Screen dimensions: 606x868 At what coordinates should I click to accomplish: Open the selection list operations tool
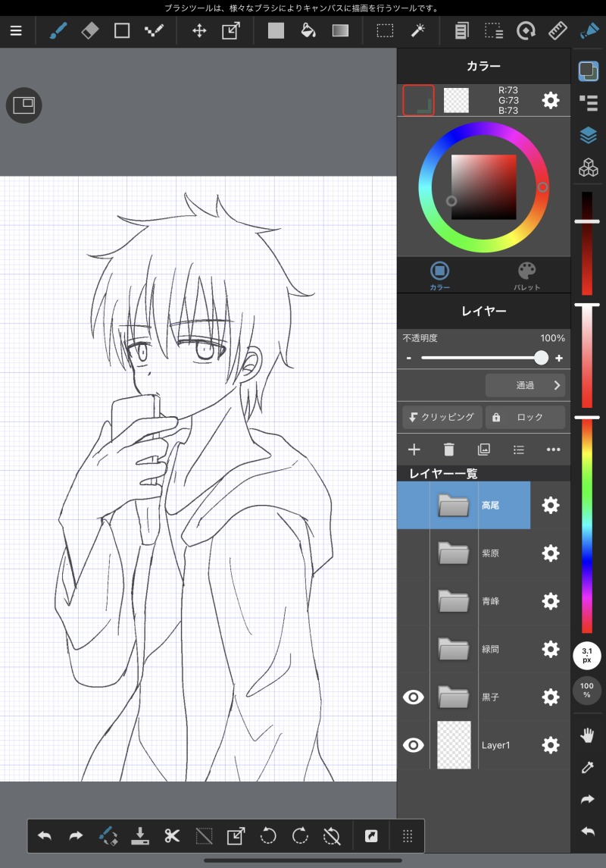[x=494, y=30]
